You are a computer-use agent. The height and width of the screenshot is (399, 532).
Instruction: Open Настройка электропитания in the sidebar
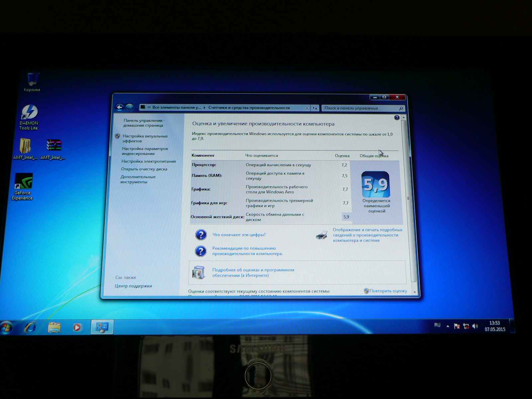(148, 161)
